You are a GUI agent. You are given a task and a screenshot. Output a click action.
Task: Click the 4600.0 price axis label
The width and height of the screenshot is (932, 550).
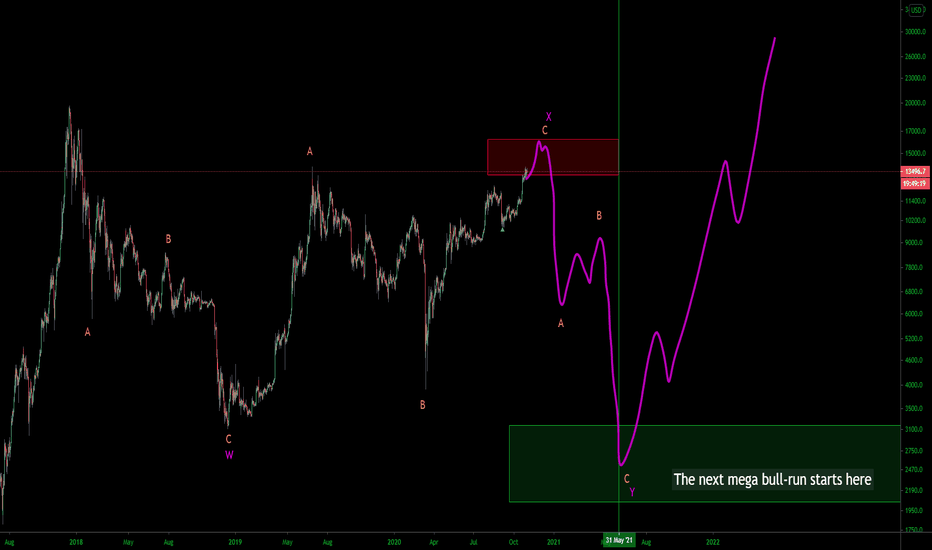coord(915,360)
